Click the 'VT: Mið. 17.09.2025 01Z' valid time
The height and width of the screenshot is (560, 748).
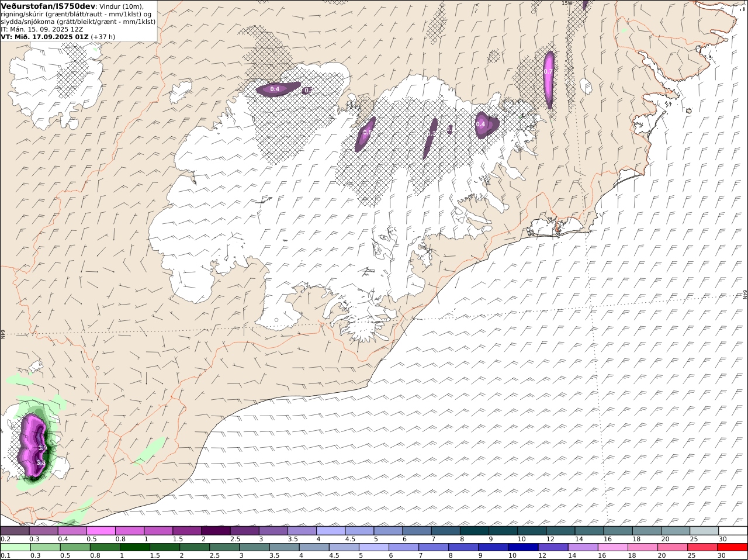[44, 36]
